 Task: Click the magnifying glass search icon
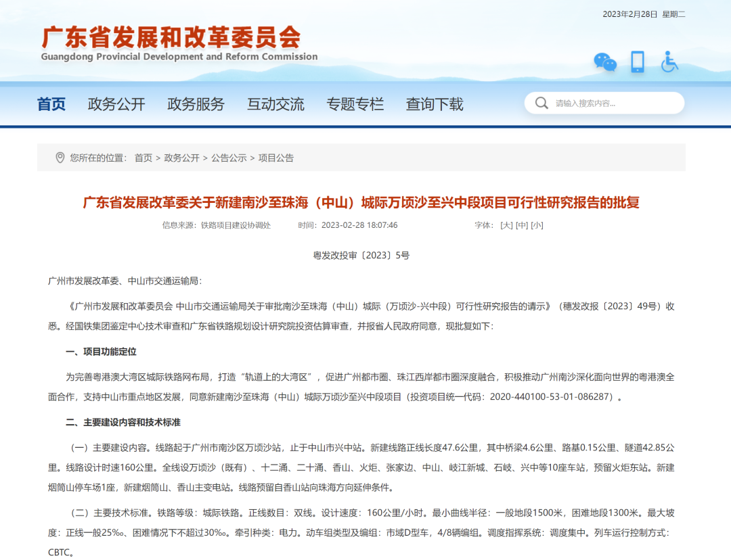tap(541, 103)
